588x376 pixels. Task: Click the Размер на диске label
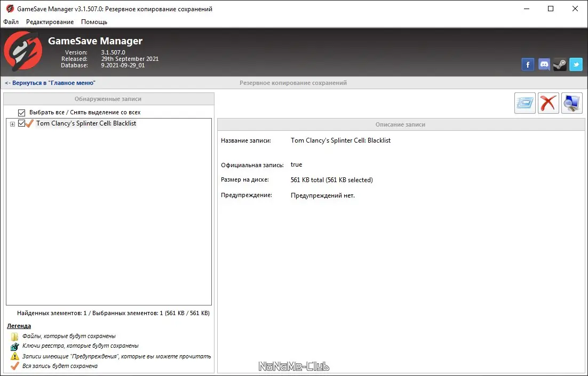point(244,179)
